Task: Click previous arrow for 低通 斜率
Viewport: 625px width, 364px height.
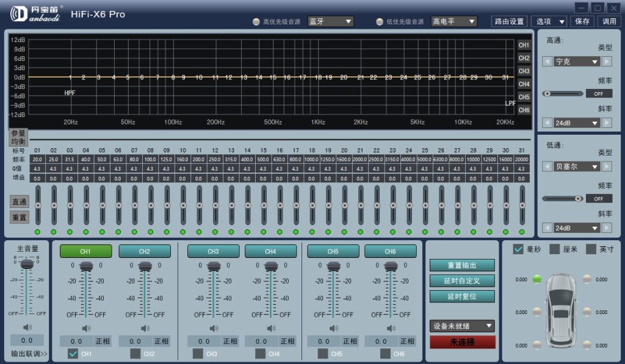Action: click(x=547, y=228)
